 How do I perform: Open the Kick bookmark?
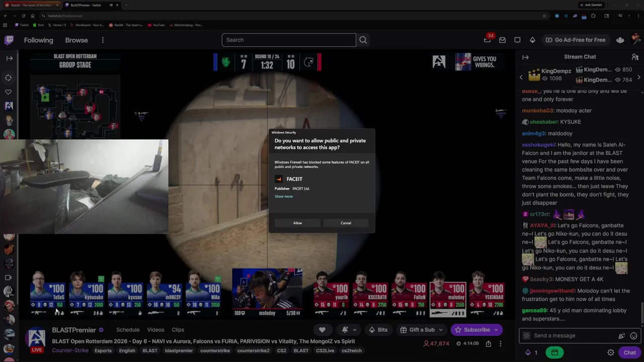tap(39, 25)
